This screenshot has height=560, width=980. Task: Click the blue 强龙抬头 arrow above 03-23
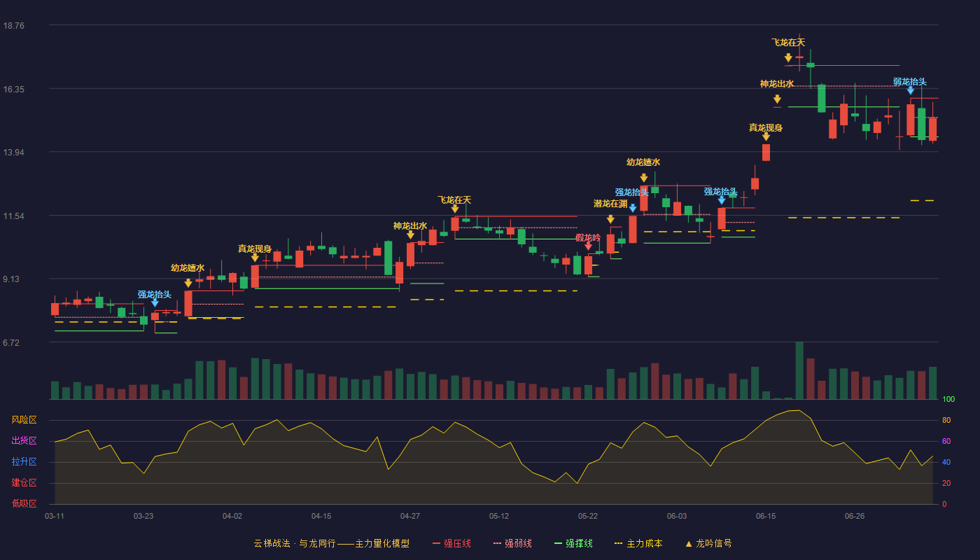(x=155, y=303)
